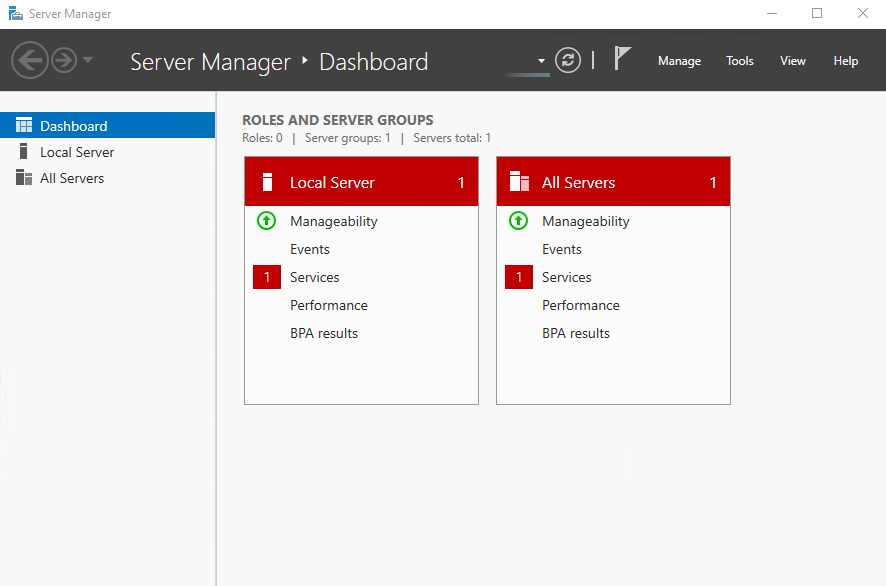886x586 pixels.
Task: Minimize the Server Manager window
Action: 772,14
